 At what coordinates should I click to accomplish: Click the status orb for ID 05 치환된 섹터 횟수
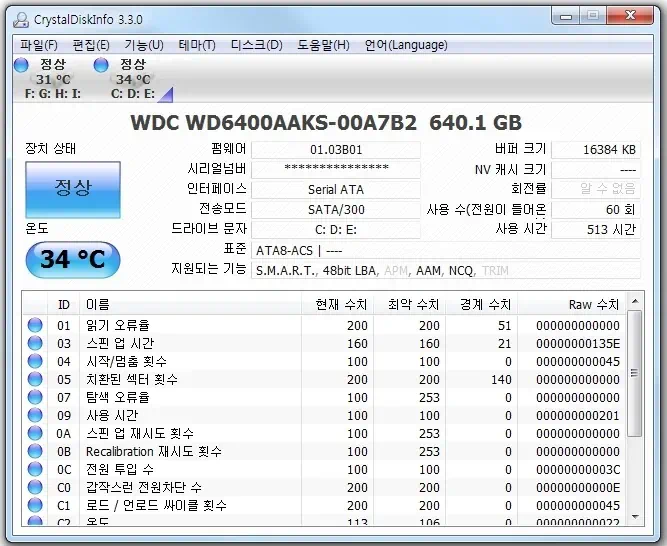click(x=35, y=379)
